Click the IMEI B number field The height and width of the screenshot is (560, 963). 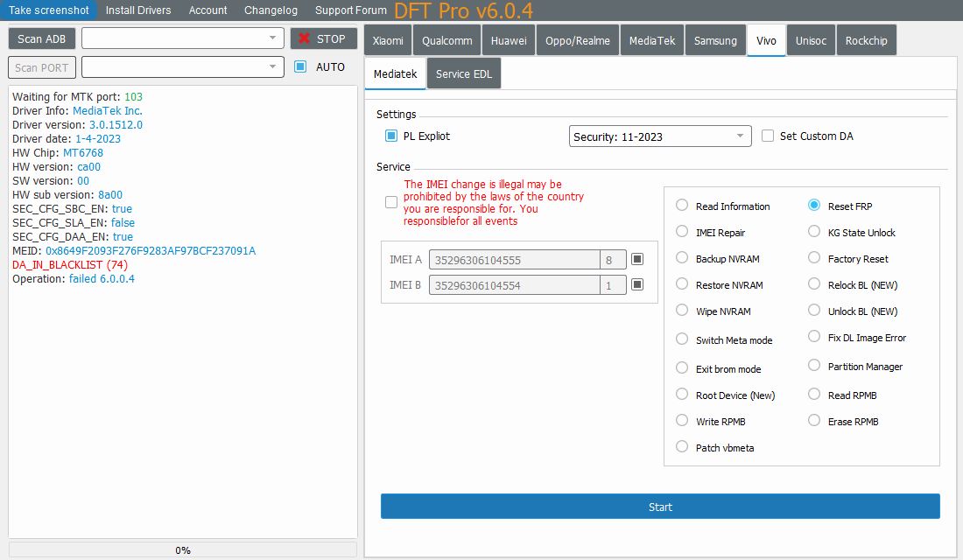pos(514,285)
